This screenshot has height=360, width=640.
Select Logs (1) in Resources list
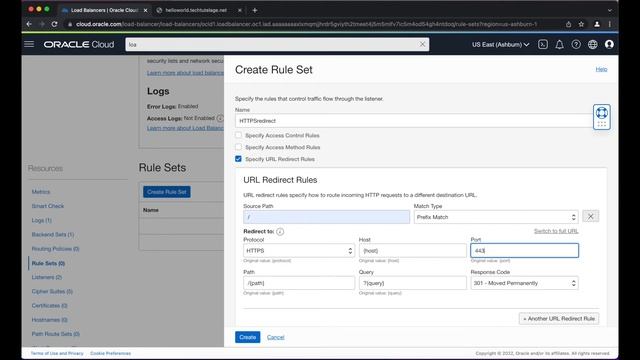click(x=42, y=220)
